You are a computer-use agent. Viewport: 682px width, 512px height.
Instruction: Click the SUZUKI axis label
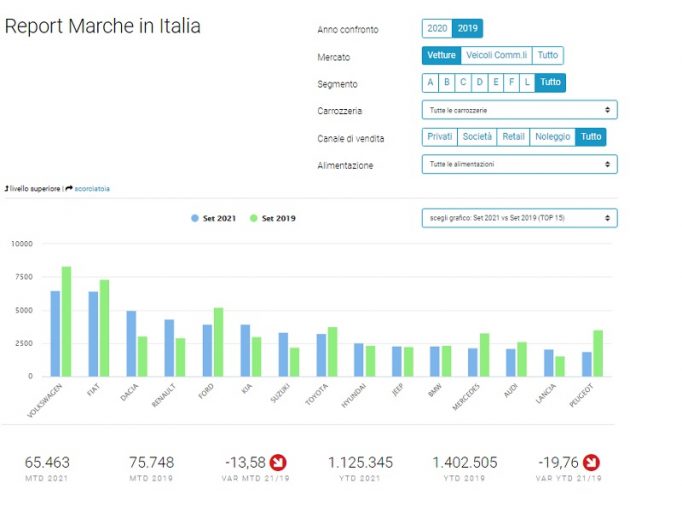click(280, 393)
